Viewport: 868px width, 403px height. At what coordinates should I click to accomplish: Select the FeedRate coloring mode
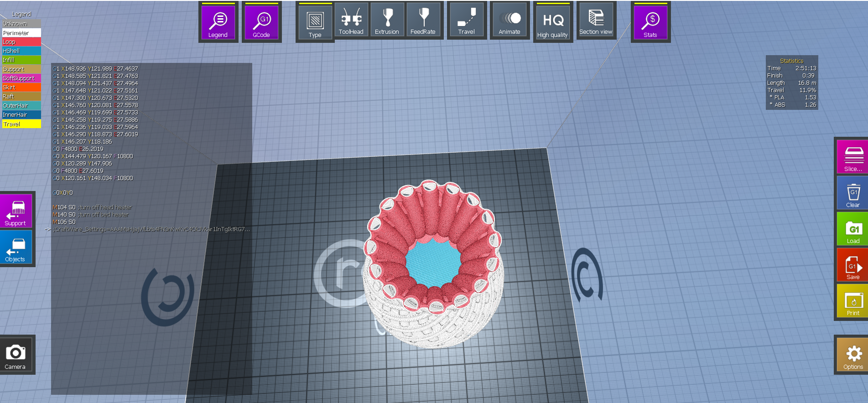[423, 20]
